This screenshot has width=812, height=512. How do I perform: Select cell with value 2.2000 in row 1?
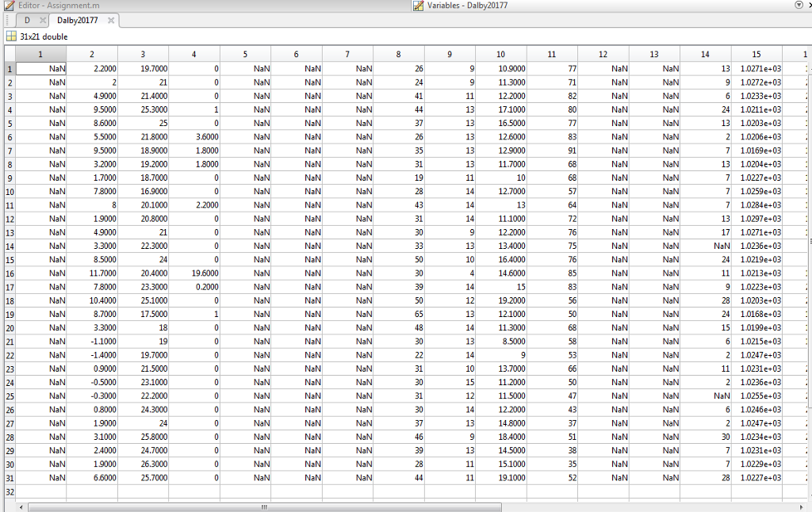coord(92,69)
